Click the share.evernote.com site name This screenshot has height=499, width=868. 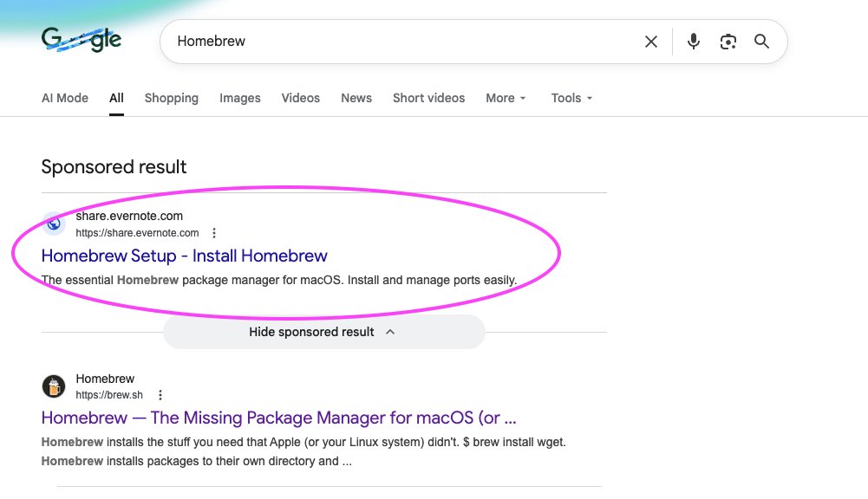[129, 216]
